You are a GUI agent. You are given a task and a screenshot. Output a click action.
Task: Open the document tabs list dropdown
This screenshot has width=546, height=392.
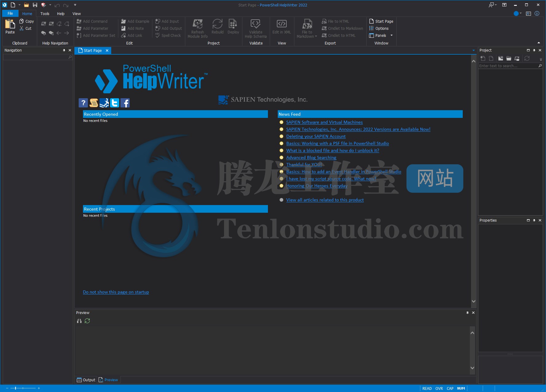[x=473, y=50]
